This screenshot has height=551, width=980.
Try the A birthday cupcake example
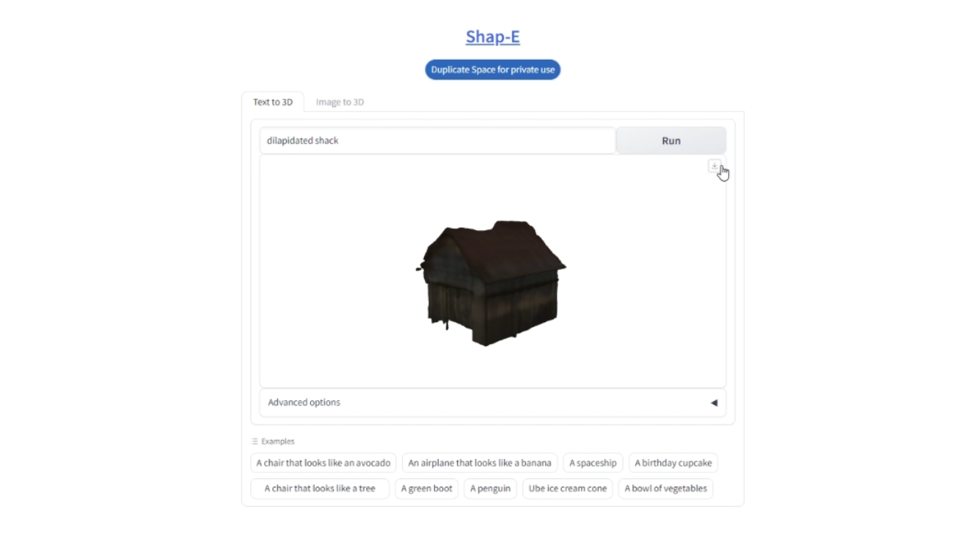pyautogui.click(x=673, y=463)
